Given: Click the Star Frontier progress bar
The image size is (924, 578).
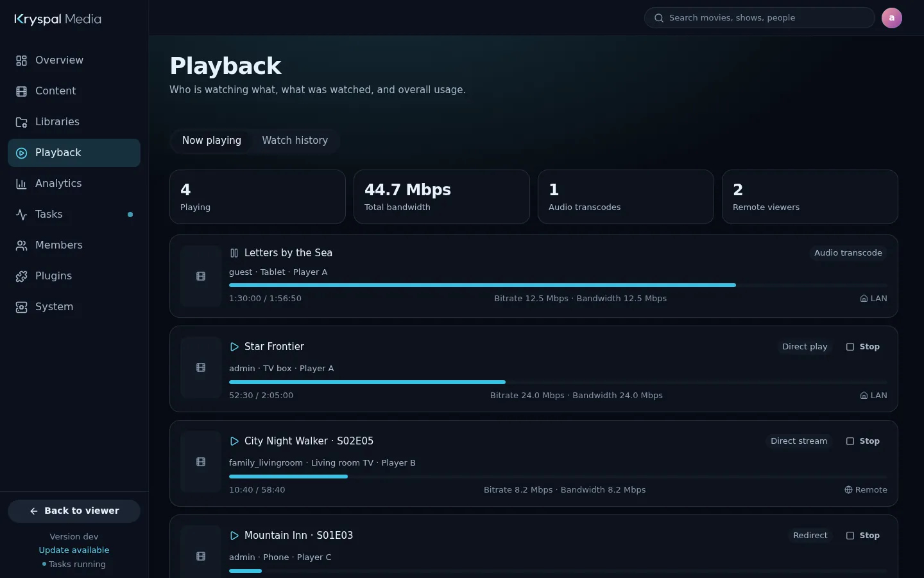Looking at the screenshot, I should [x=558, y=382].
